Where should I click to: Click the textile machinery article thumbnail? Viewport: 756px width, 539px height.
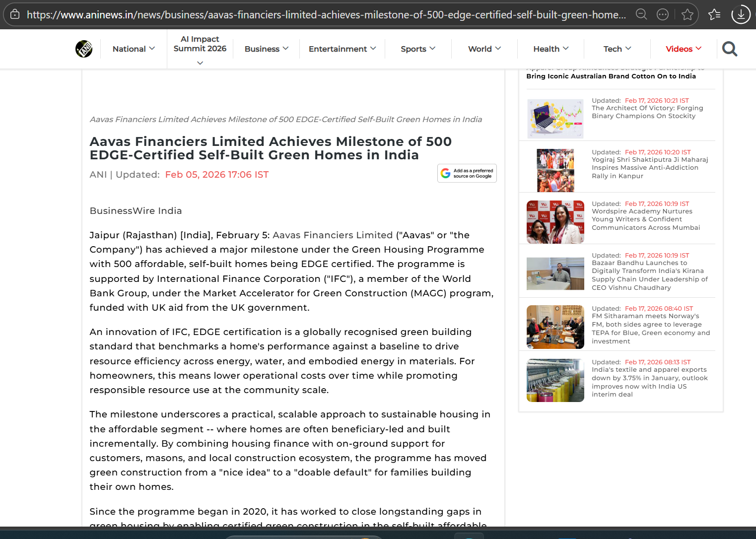[555, 380]
